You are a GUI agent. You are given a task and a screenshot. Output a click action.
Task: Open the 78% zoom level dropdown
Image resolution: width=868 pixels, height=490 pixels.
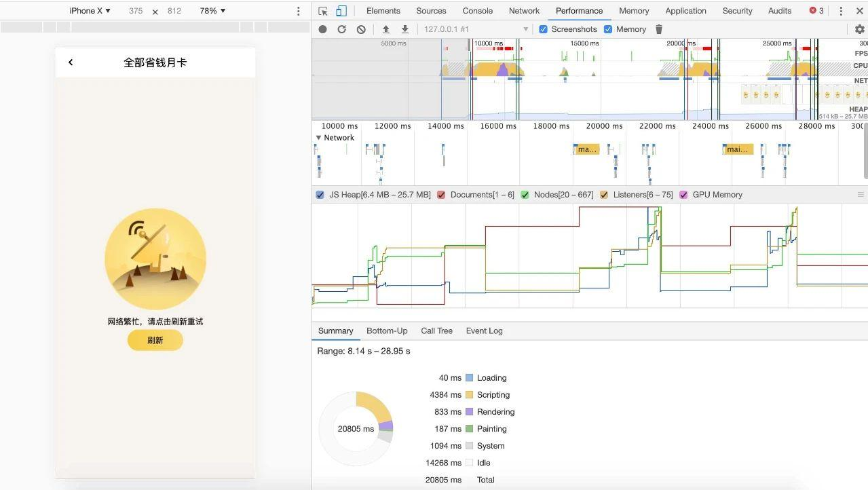(212, 11)
